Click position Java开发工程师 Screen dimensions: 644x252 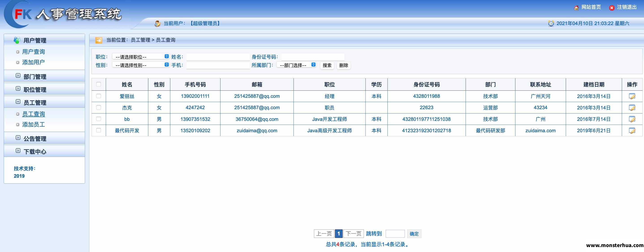(329, 119)
